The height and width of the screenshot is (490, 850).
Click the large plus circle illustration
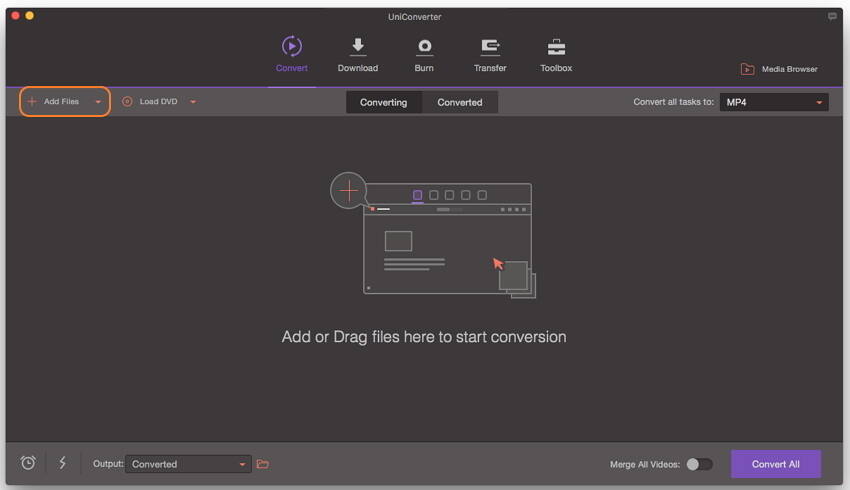point(349,190)
